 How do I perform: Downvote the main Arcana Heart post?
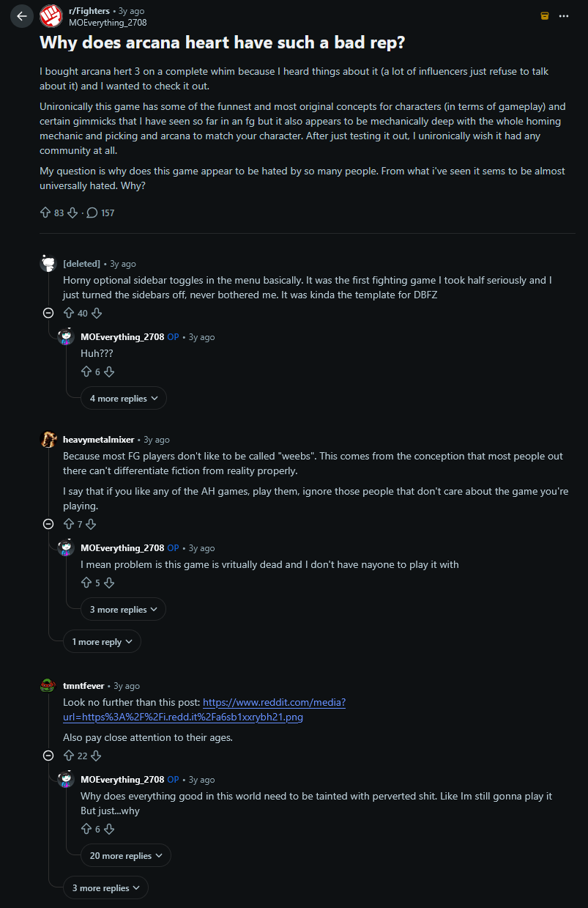[x=72, y=213]
